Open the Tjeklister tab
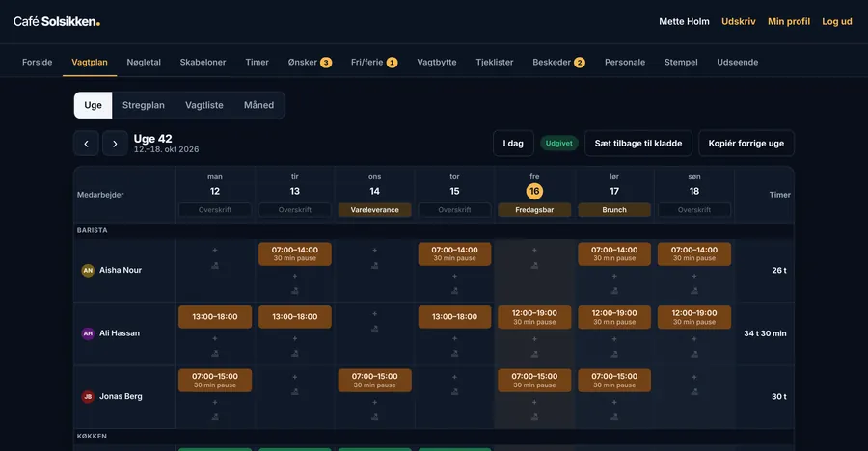 [x=495, y=62]
